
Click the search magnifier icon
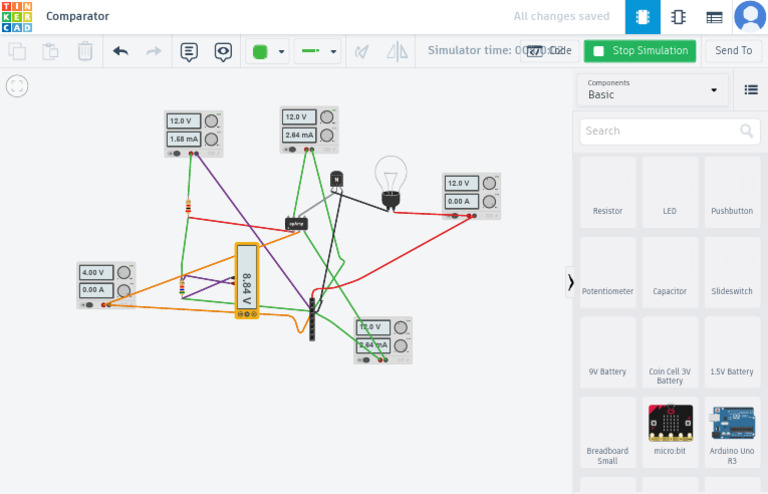746,131
